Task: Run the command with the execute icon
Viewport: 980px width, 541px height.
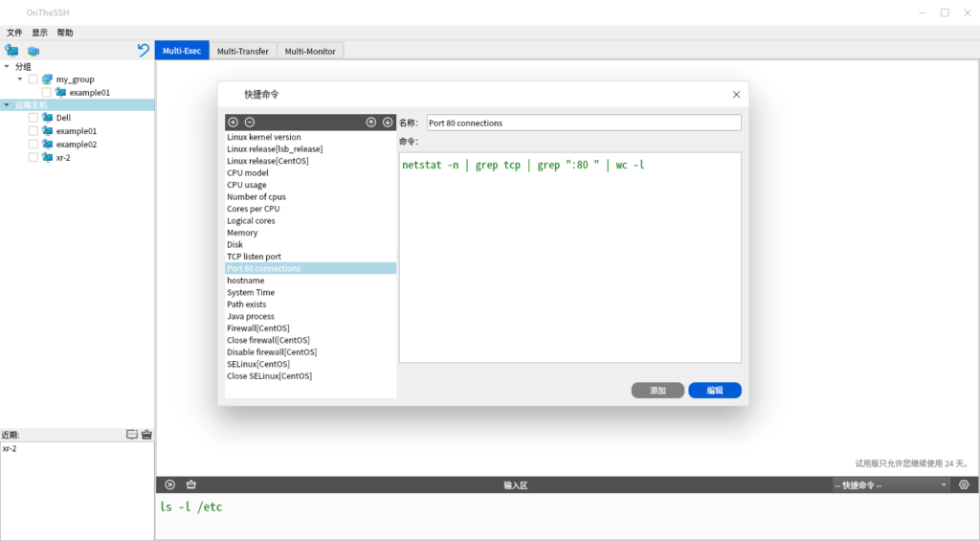Action: 170,485
